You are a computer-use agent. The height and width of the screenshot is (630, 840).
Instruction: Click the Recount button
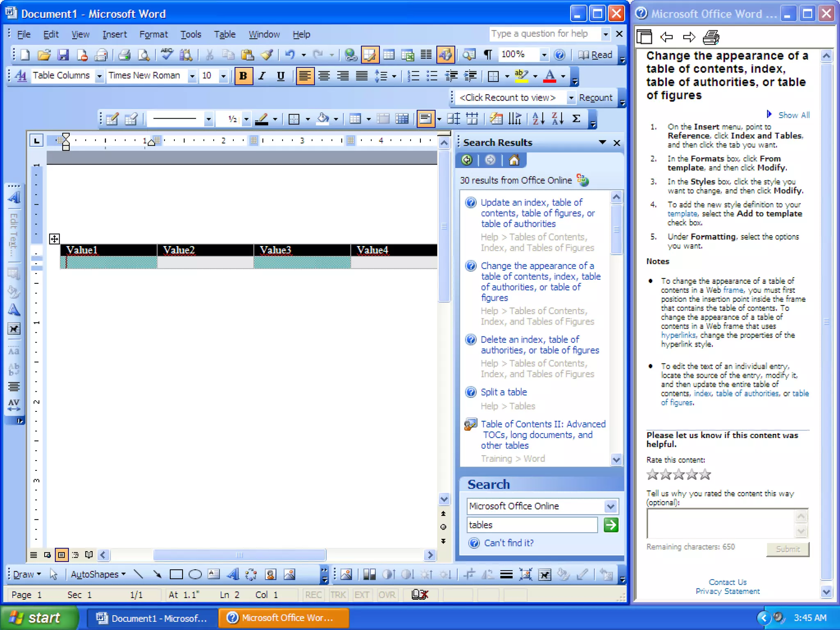click(x=595, y=98)
